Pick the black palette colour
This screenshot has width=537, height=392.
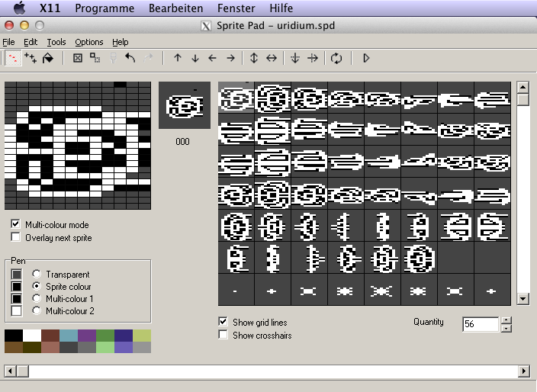[x=14, y=336]
